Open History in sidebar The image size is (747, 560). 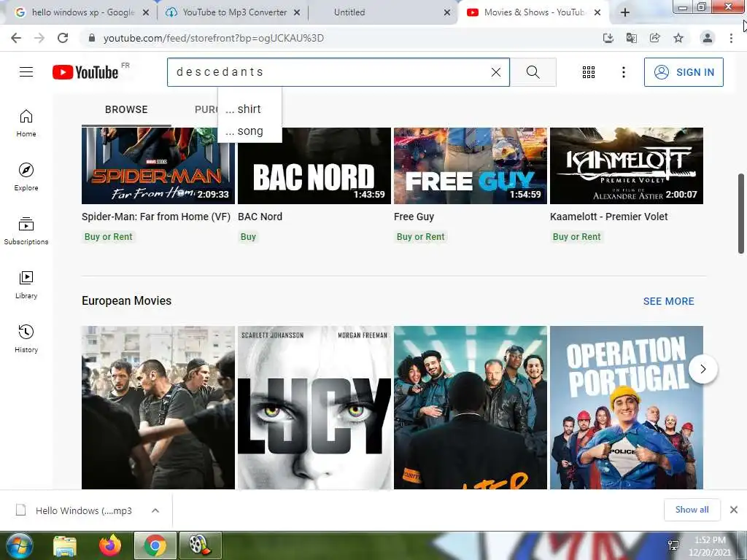[26, 338]
